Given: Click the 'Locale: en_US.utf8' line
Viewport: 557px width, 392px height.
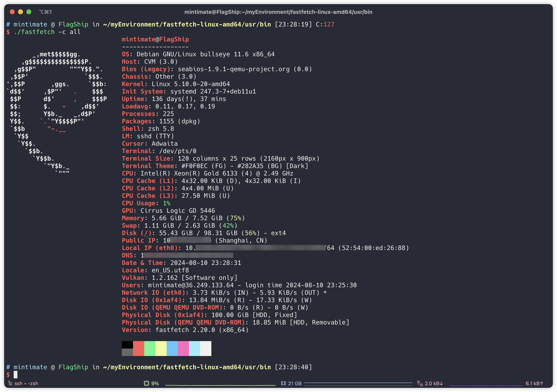Looking at the screenshot, I should pos(155,270).
